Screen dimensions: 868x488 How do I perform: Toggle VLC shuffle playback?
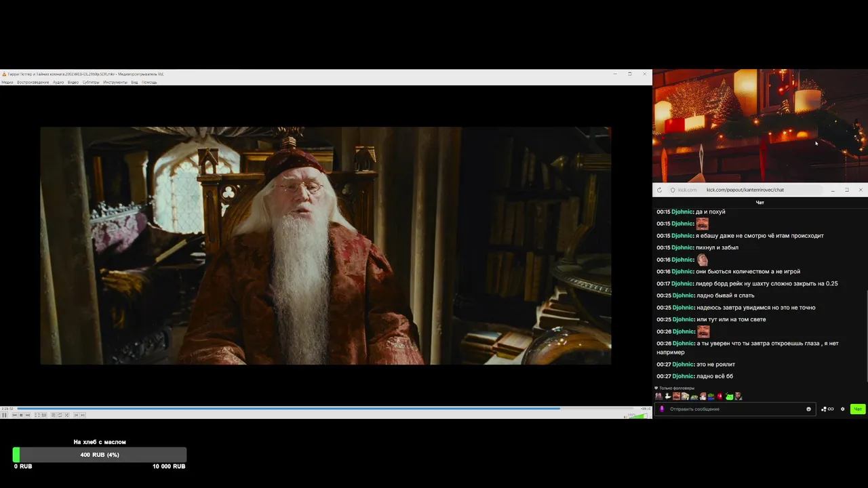(x=66, y=415)
